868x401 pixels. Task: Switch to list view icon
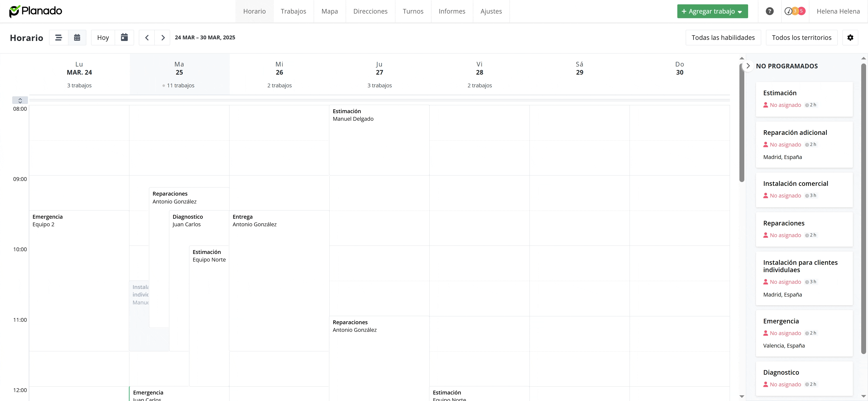point(59,37)
